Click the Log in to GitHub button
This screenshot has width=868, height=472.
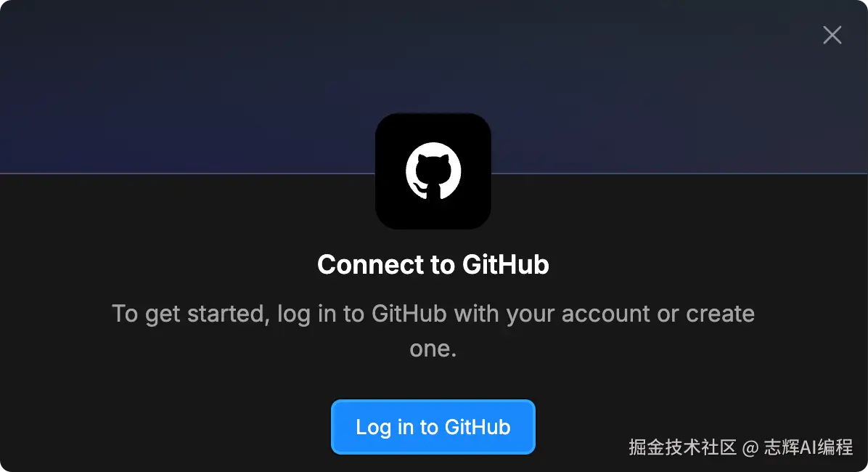click(433, 426)
